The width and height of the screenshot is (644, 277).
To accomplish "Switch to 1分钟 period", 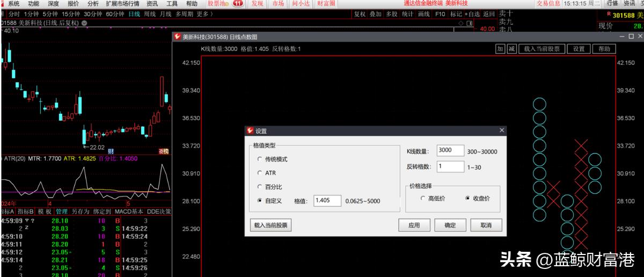I will click(x=32, y=13).
